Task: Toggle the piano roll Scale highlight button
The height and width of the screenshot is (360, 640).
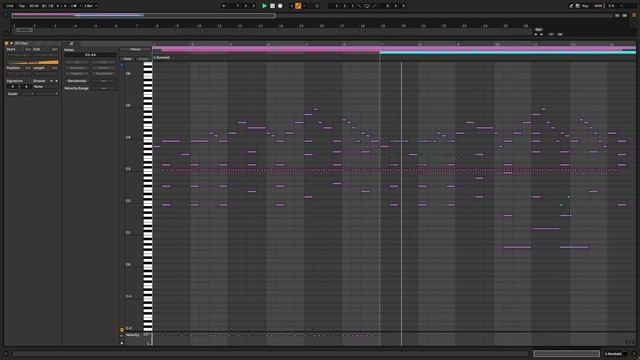Action: click(143, 59)
